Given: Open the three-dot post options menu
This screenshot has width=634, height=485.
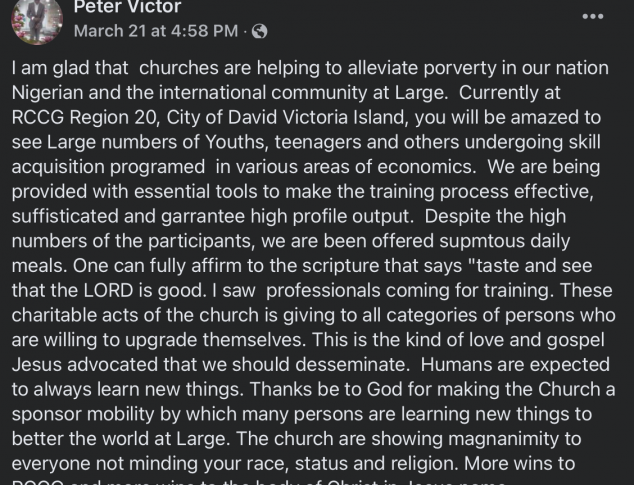Looking at the screenshot, I should 593,16.
